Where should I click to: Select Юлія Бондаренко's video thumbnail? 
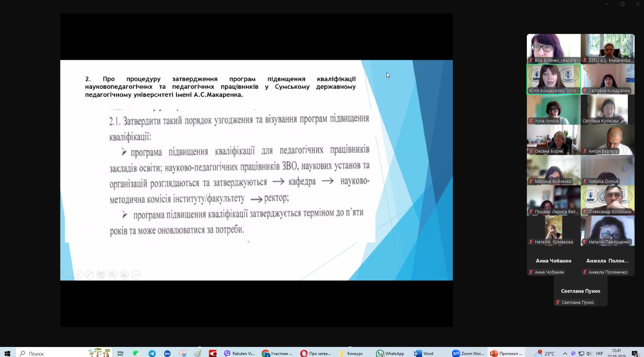tap(553, 79)
